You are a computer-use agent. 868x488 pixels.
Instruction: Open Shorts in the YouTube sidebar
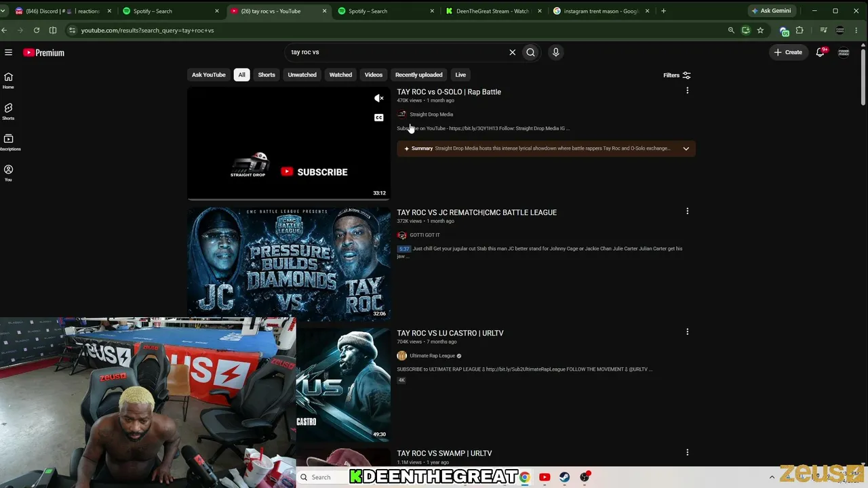point(8,111)
